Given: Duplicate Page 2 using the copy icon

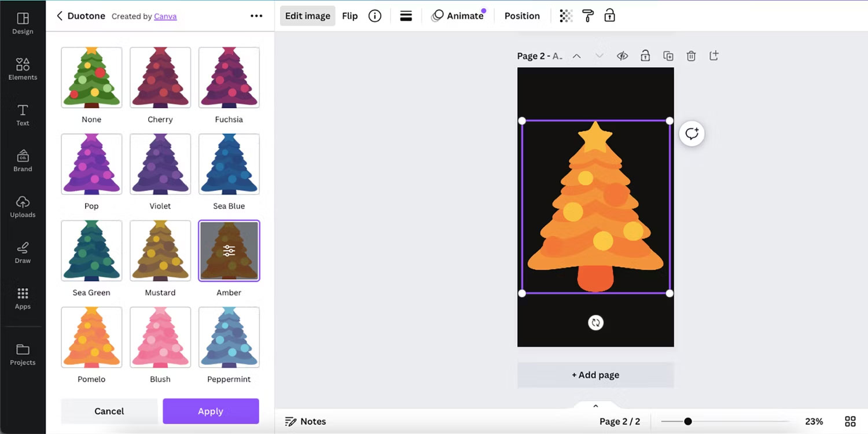Looking at the screenshot, I should (668, 56).
